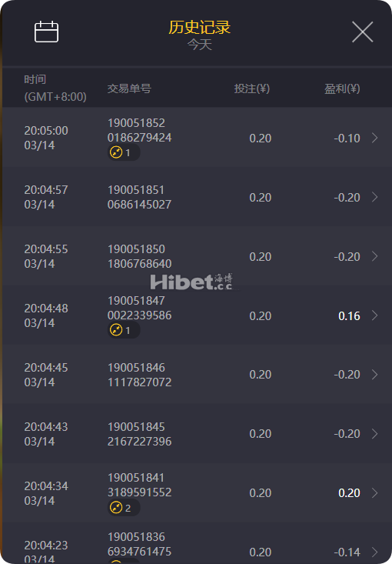
Task: Select transaction number 190051850 1806768640
Action: pyautogui.click(x=139, y=256)
